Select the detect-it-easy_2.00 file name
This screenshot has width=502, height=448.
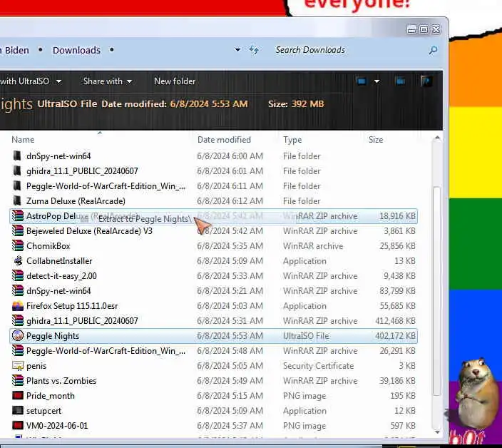point(61,275)
